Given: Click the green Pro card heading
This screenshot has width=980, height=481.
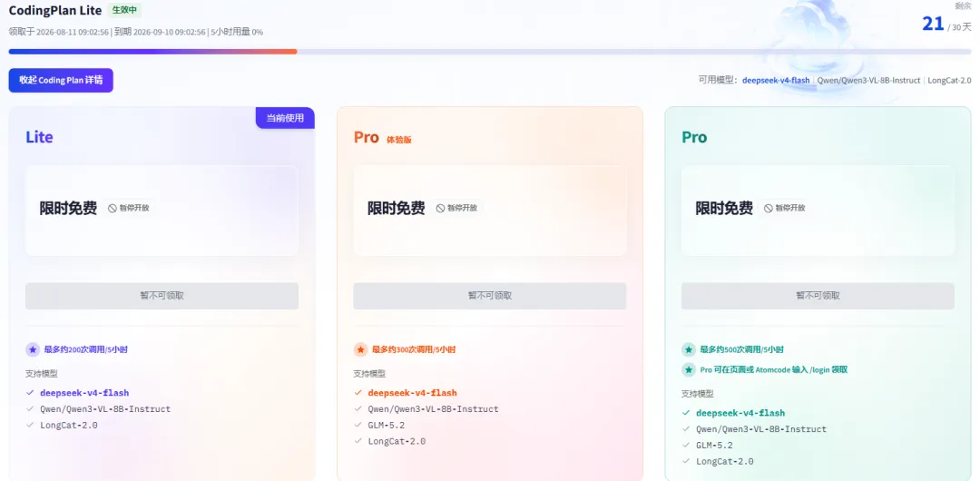Looking at the screenshot, I should coord(694,137).
